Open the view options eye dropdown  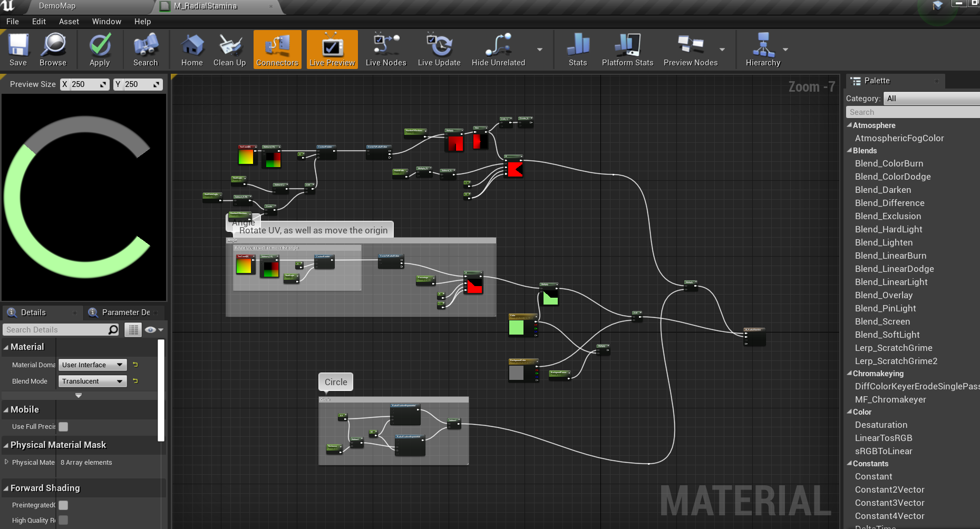point(154,330)
